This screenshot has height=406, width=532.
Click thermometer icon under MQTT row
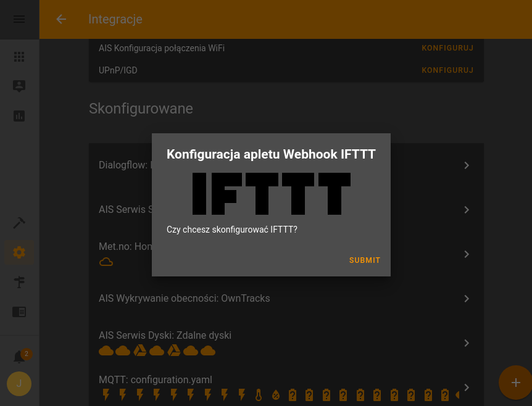(x=259, y=395)
